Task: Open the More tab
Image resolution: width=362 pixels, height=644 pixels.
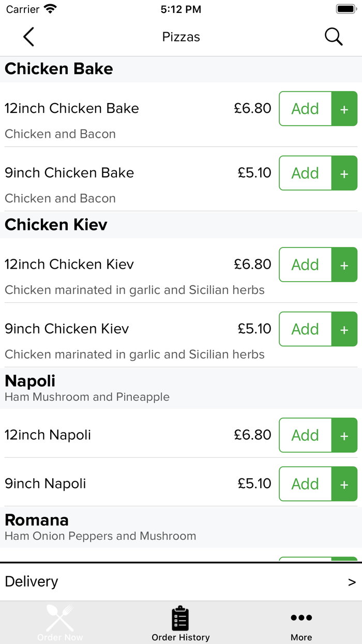Action: [x=301, y=623]
